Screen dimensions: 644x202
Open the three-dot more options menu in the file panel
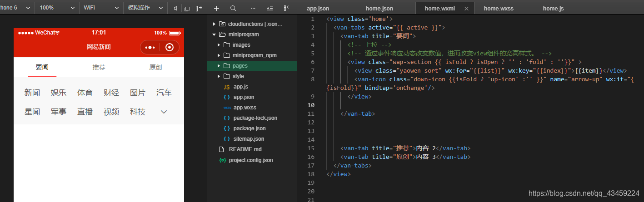coord(253,8)
